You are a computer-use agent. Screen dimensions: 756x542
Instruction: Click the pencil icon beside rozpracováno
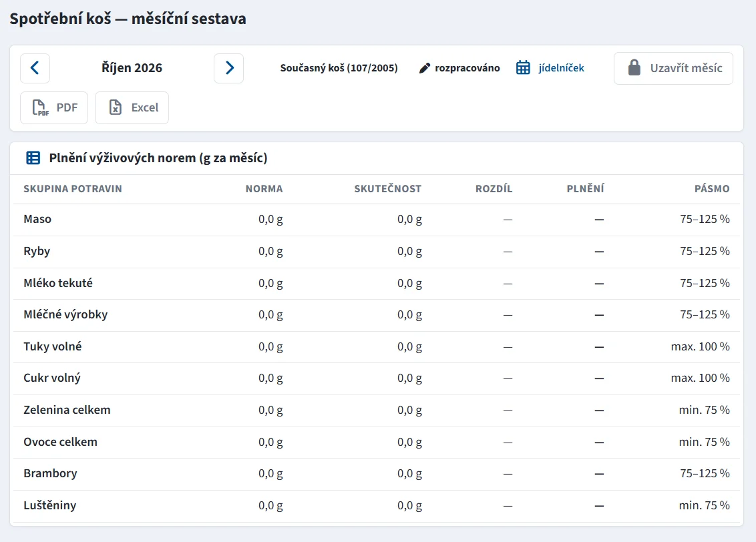tap(424, 68)
